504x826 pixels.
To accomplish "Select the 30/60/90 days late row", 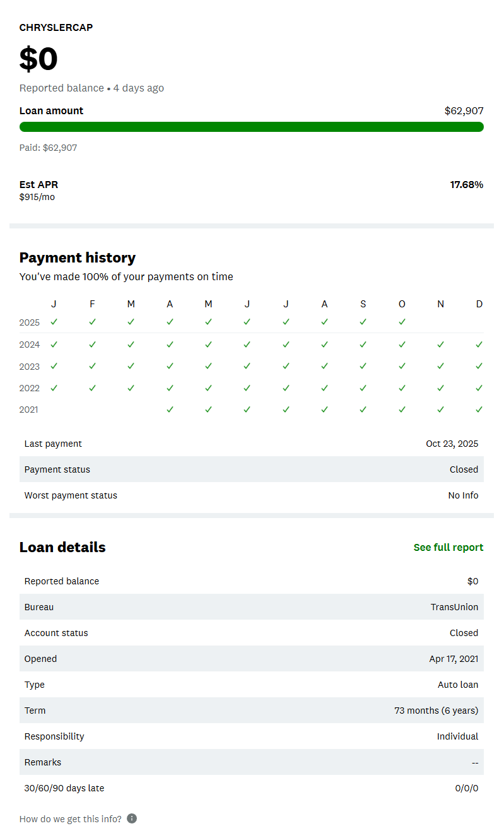I will pyautogui.click(x=251, y=788).
